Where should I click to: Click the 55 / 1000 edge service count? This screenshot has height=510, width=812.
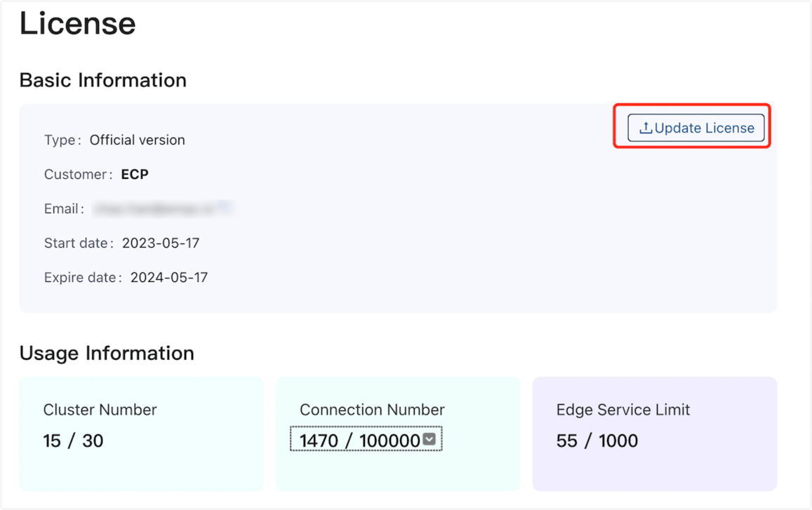click(597, 441)
